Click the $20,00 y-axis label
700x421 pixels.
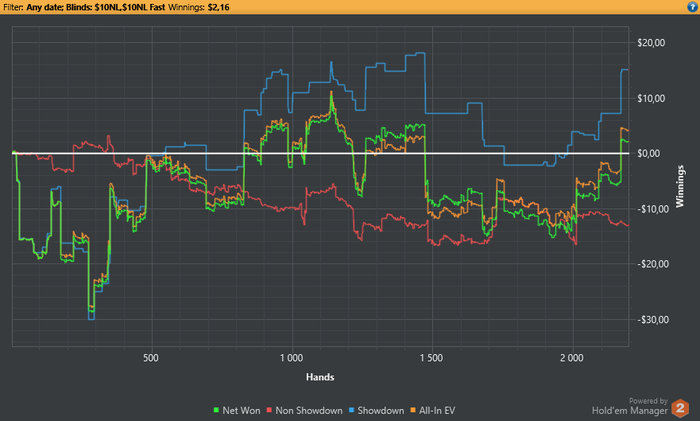[651, 43]
